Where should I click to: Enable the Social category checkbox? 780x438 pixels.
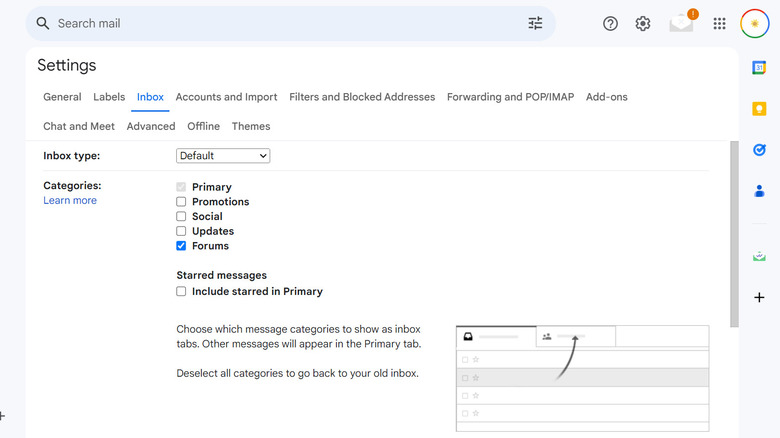coord(181,216)
